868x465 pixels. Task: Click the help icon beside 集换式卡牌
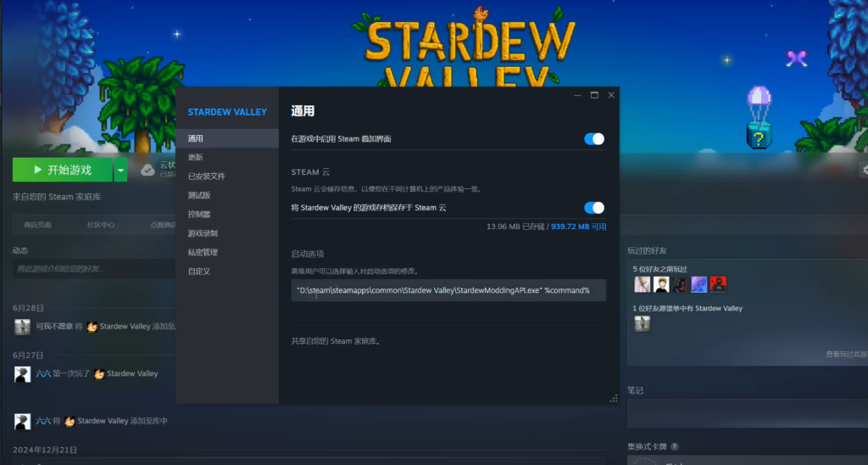click(675, 446)
